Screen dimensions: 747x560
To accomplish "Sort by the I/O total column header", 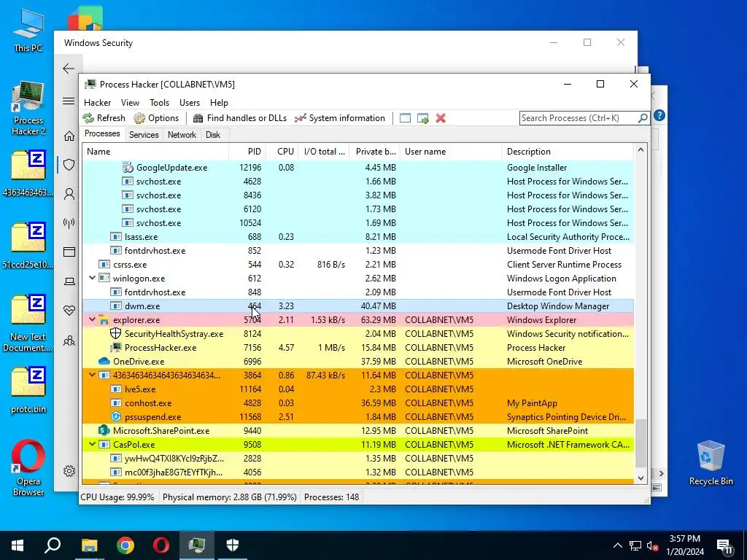I will tap(324, 152).
